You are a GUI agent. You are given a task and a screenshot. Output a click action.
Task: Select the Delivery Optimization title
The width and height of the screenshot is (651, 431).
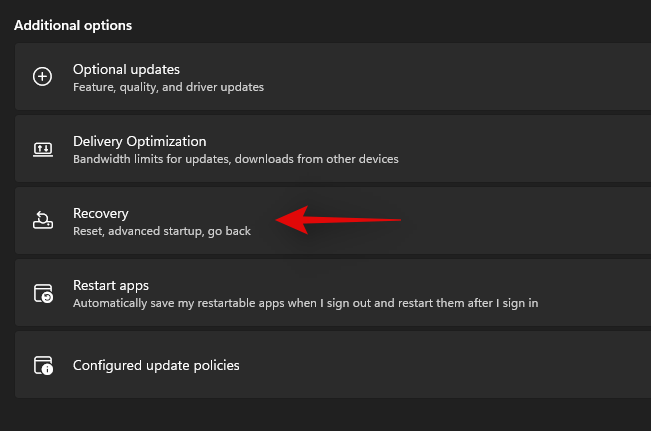point(139,141)
